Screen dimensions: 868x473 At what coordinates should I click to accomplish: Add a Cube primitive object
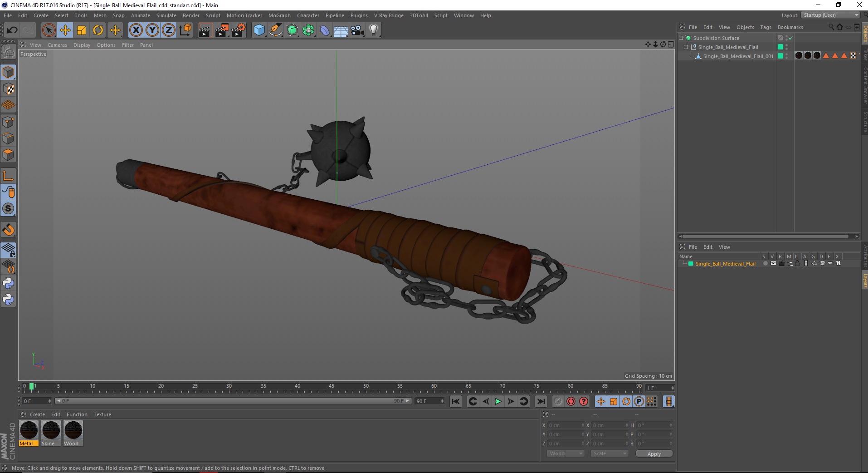pos(259,30)
